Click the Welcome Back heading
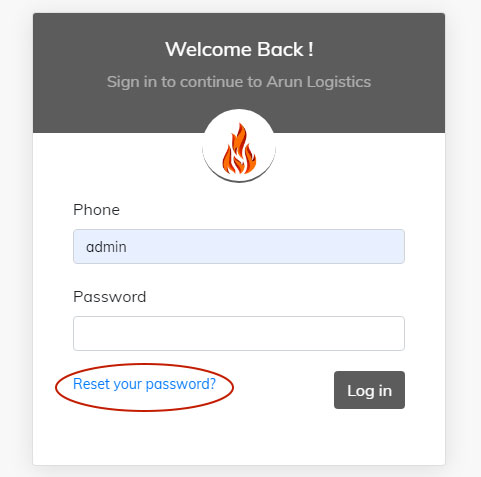Image resolution: width=481 pixels, height=477 pixels. (239, 49)
